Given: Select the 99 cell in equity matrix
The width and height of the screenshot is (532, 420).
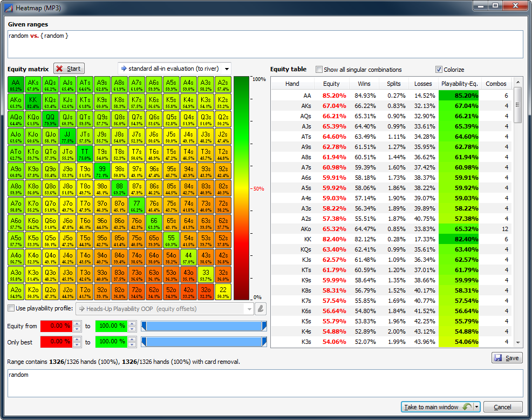Looking at the screenshot, I should 102,171.
